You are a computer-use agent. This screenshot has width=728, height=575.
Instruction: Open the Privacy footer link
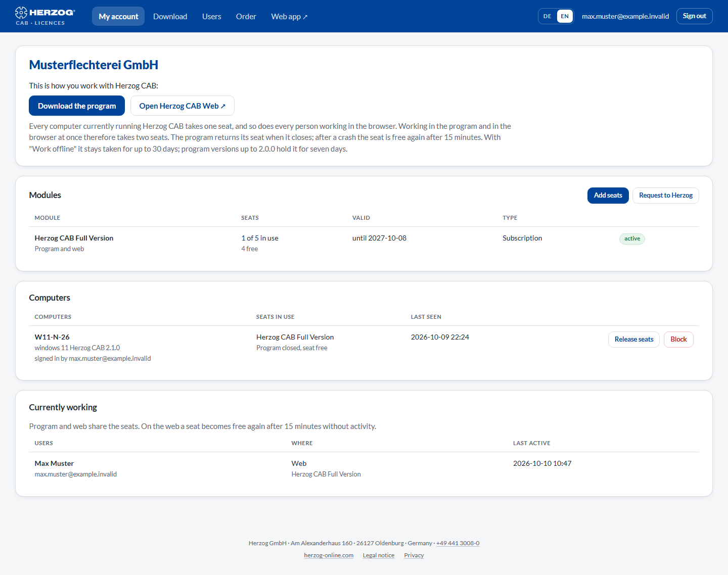(414, 555)
